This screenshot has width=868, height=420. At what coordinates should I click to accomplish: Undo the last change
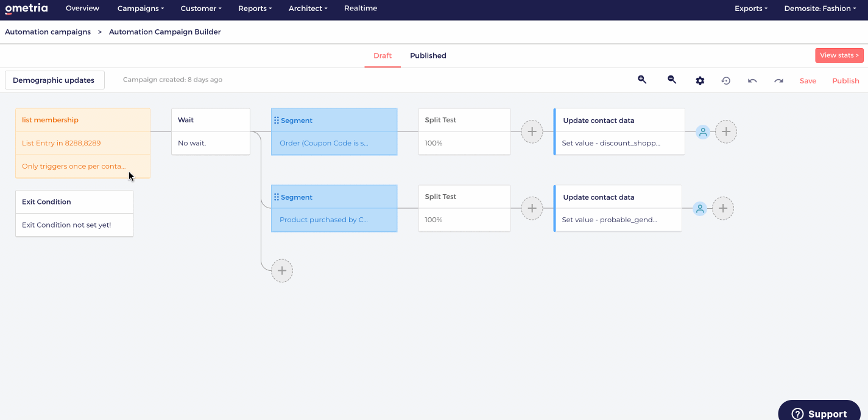(752, 80)
